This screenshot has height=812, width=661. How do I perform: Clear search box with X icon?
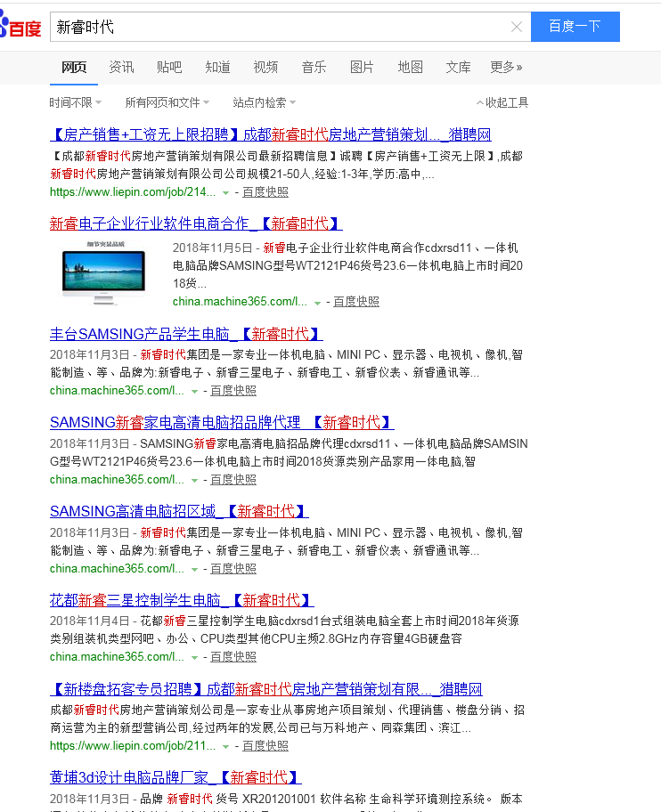(517, 27)
